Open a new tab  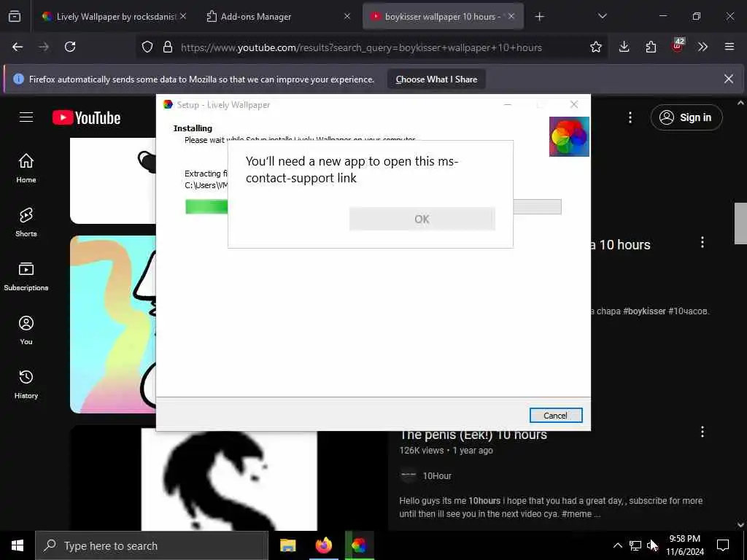[539, 17]
